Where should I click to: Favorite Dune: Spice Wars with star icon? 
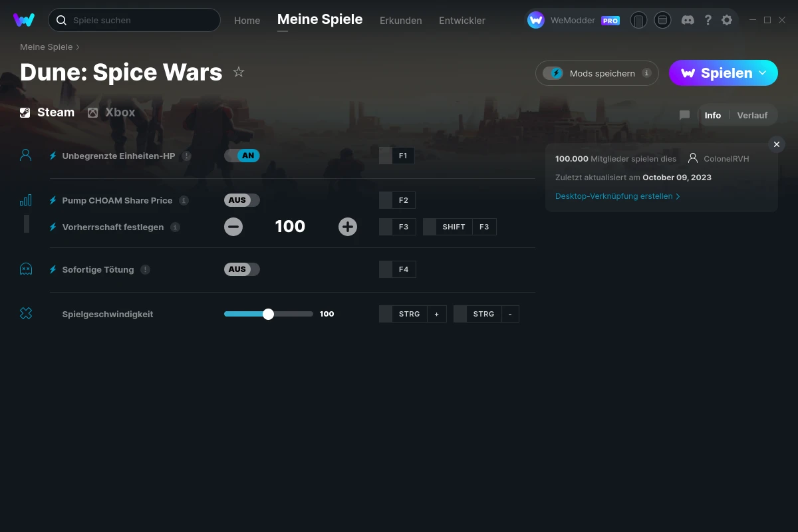pos(239,72)
